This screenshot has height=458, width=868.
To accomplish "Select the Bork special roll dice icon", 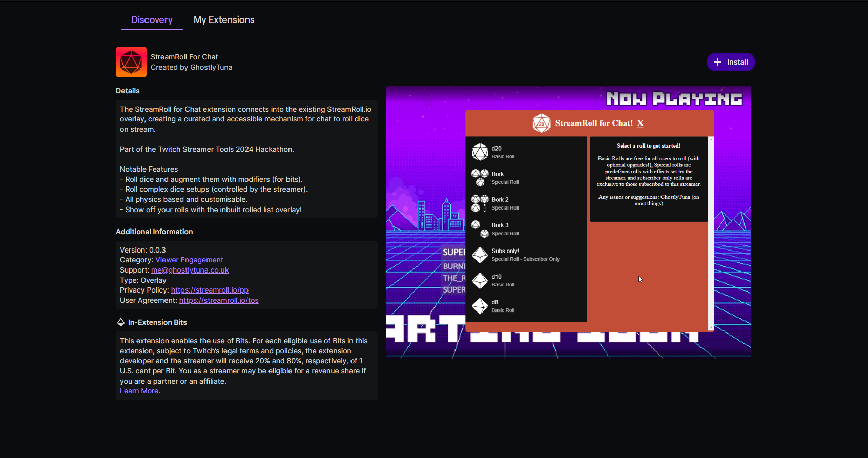I will click(480, 178).
